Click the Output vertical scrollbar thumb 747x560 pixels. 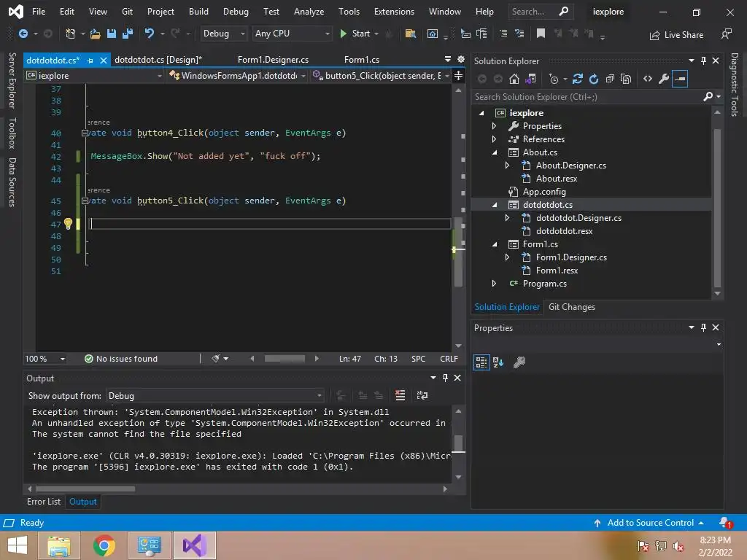[x=458, y=443]
